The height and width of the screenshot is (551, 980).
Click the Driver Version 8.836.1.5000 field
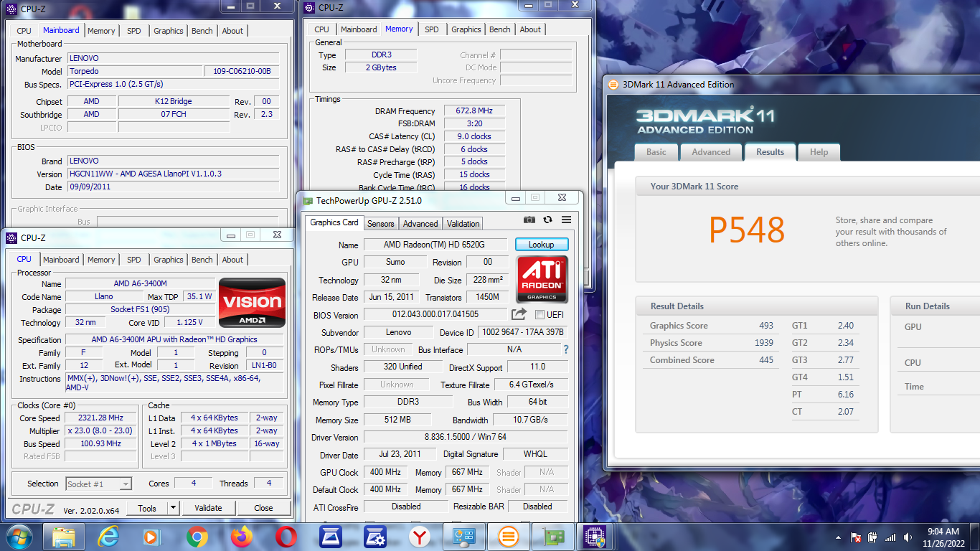click(466, 437)
